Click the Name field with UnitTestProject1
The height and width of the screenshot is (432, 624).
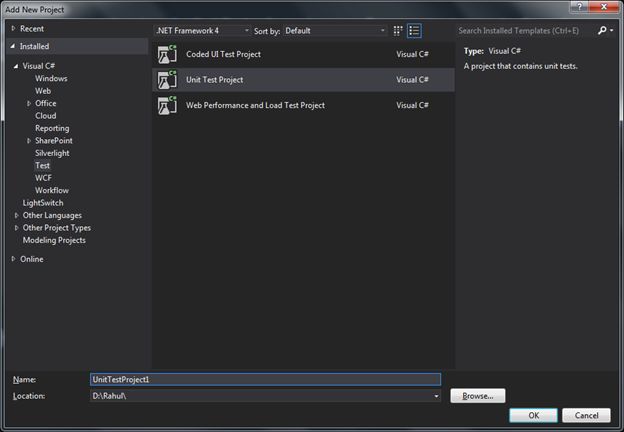click(265, 379)
